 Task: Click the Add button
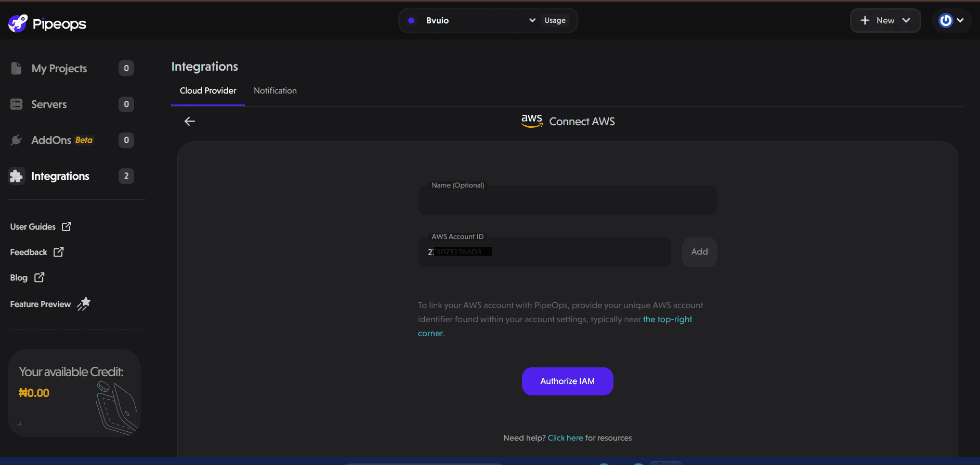click(x=699, y=252)
